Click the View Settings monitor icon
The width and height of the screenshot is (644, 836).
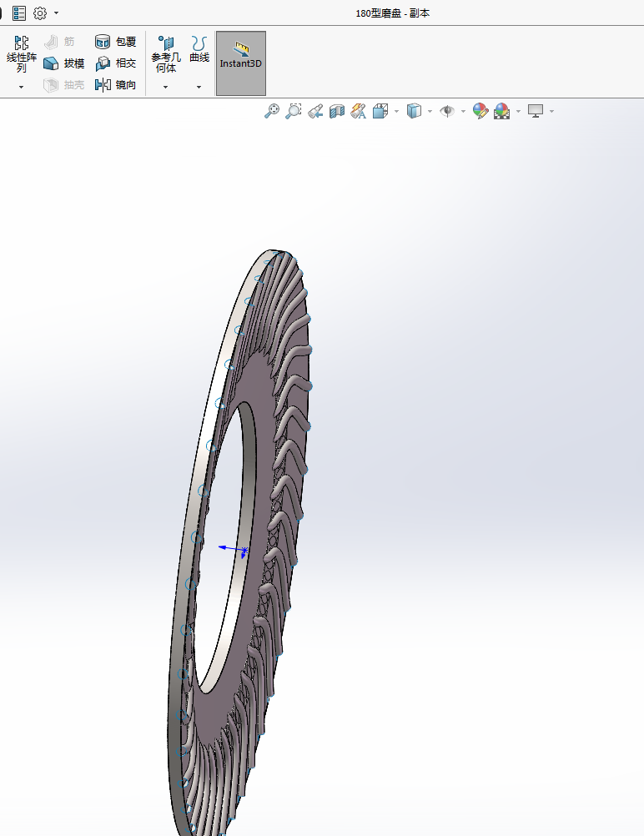point(536,111)
